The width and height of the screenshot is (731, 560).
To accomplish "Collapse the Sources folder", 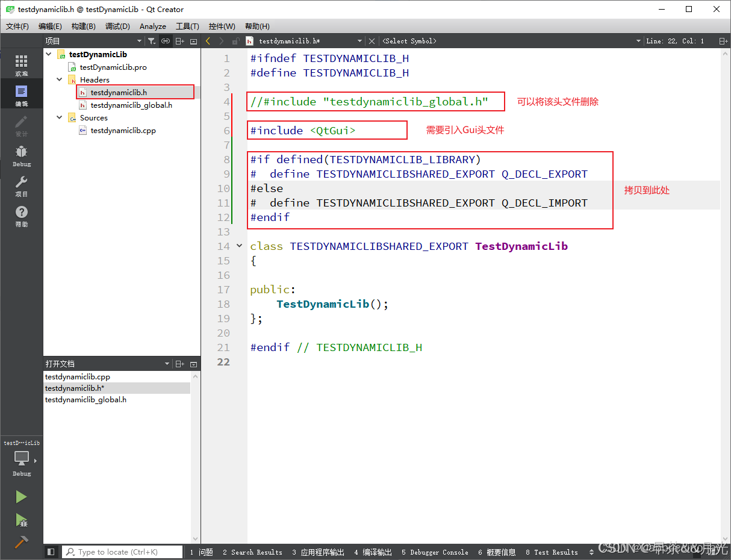I will pos(60,117).
